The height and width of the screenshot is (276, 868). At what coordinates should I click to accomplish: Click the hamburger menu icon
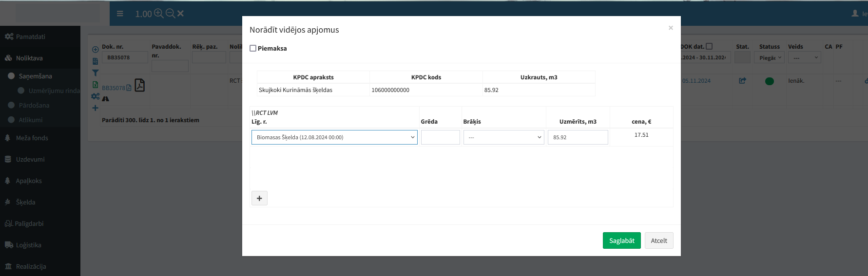(x=120, y=14)
